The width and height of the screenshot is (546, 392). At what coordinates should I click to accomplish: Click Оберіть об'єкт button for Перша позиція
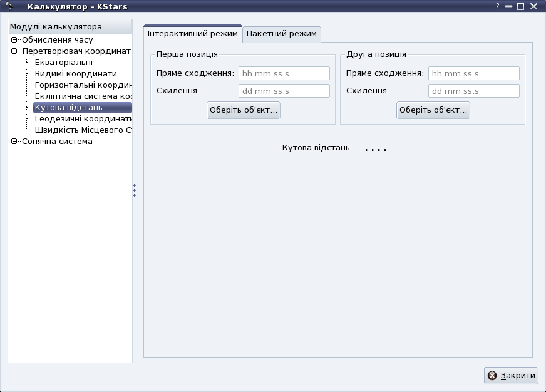coord(244,110)
